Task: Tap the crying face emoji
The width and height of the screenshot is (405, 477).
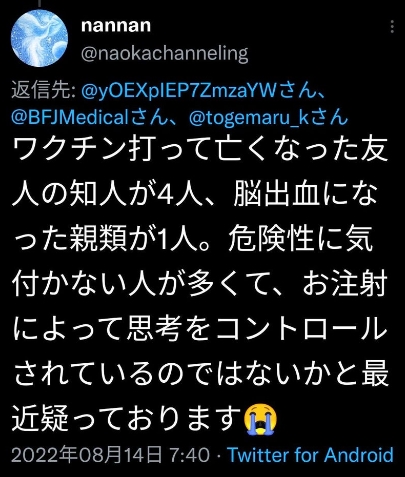Action: click(x=261, y=420)
